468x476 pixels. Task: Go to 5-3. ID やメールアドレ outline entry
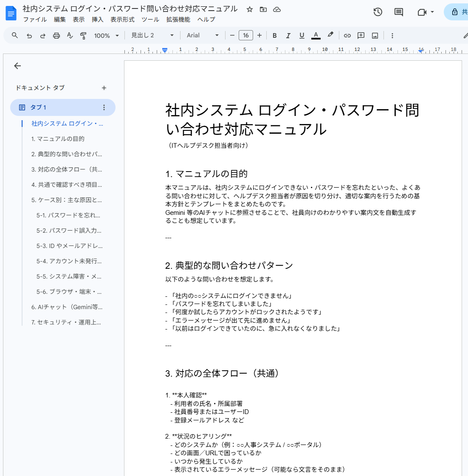tap(70, 246)
